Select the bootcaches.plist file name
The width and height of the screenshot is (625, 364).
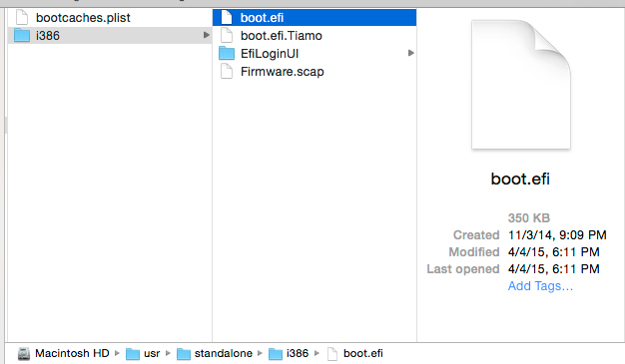pos(83,18)
